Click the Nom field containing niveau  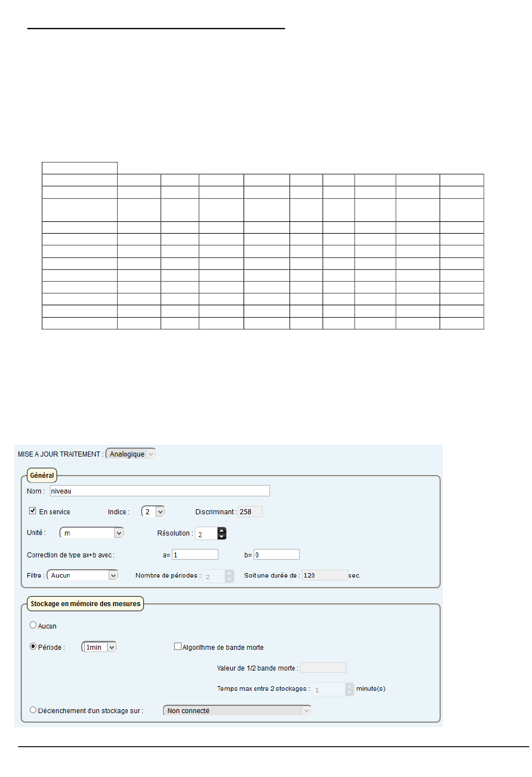point(160,491)
